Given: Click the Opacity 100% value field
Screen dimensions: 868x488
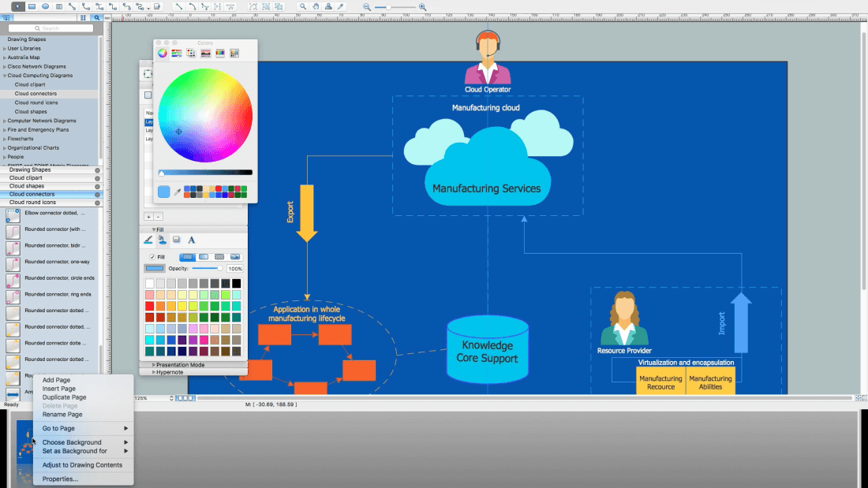Looking at the screenshot, I should click(x=234, y=268).
